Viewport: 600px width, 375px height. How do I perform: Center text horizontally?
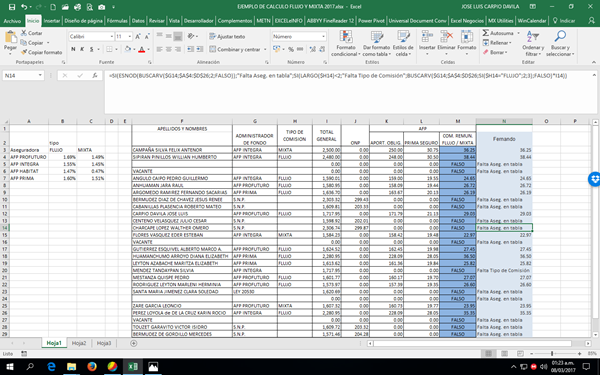pos(169,49)
